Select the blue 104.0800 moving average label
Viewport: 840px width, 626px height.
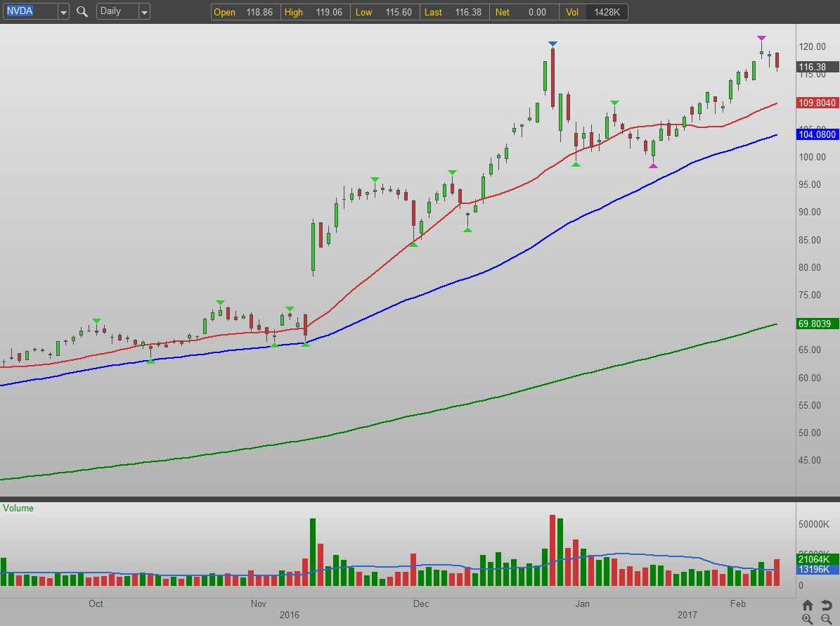(818, 134)
